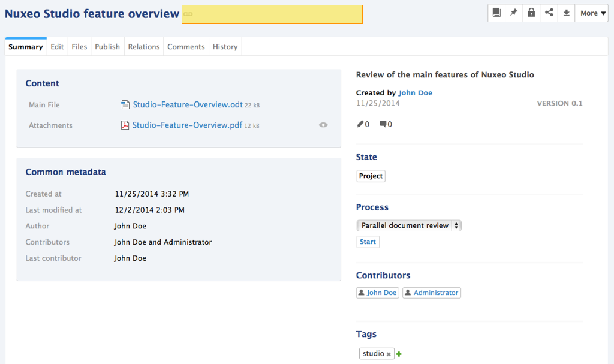
Task: Click the Last modified value 12/2/2014 2:03 PM
Action: point(149,210)
